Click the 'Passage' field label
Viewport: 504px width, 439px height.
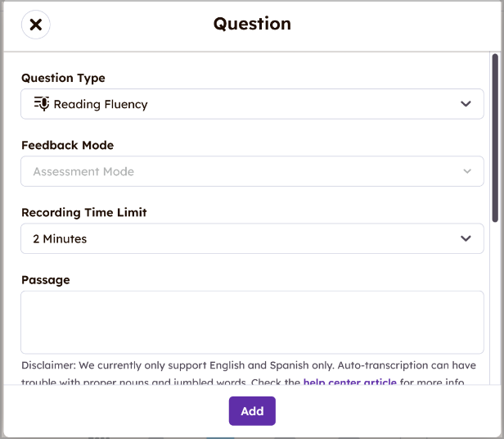(46, 279)
